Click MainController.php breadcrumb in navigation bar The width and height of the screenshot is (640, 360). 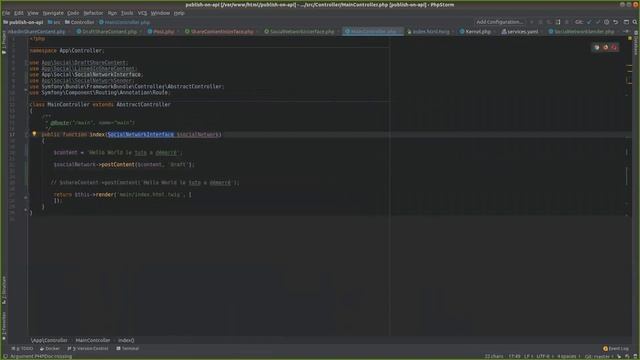(x=124, y=22)
